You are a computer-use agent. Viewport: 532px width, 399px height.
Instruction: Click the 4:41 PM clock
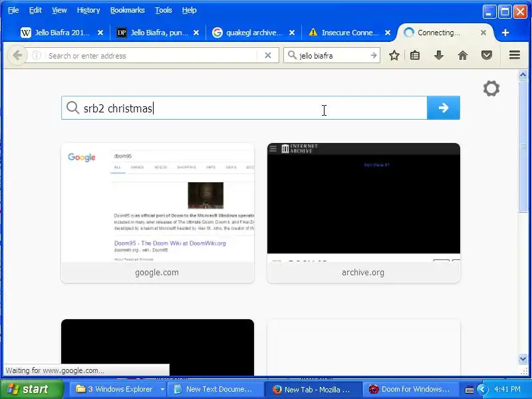click(x=507, y=389)
